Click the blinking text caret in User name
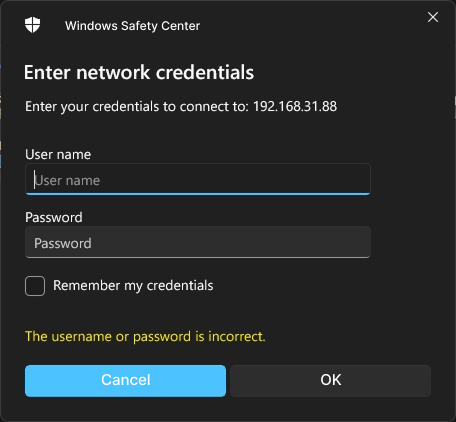The image size is (456, 422). click(34, 180)
